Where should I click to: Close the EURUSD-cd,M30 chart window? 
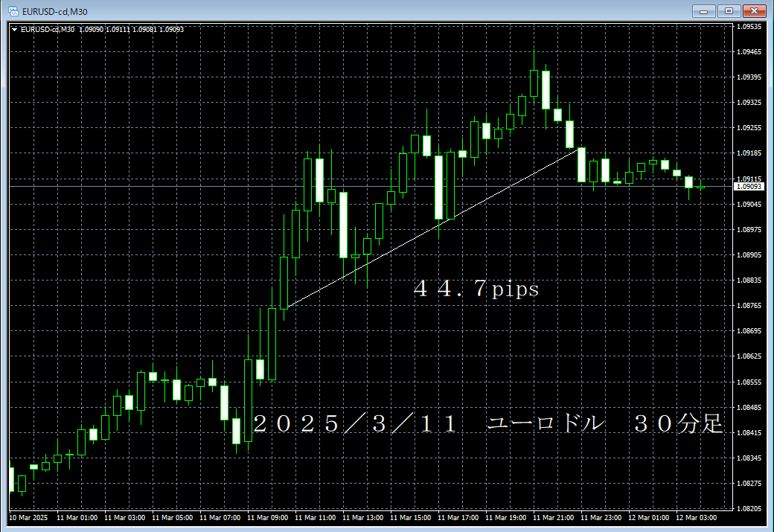coord(754,11)
